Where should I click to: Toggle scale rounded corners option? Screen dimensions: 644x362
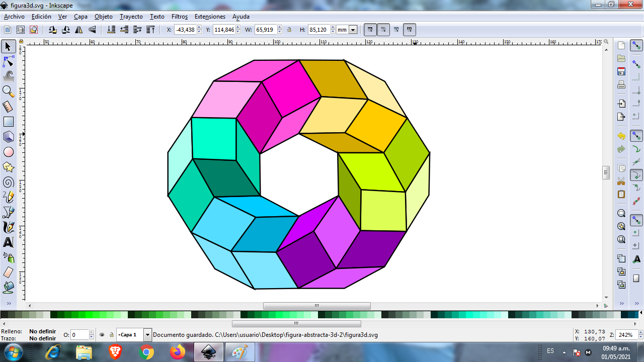click(x=383, y=30)
